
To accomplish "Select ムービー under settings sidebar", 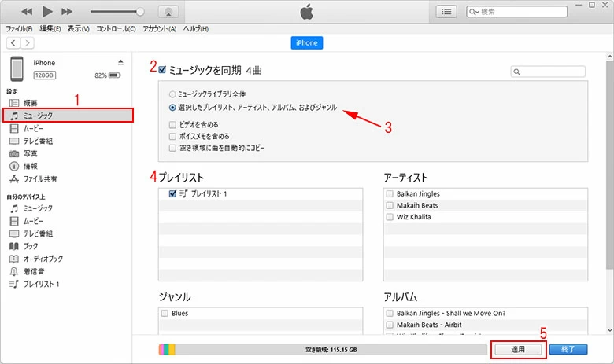I will point(34,128).
